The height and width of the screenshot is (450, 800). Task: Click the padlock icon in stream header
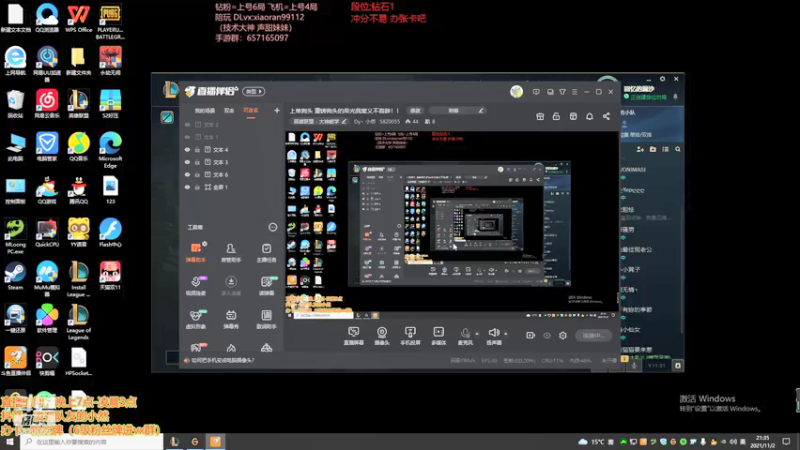pos(556,116)
